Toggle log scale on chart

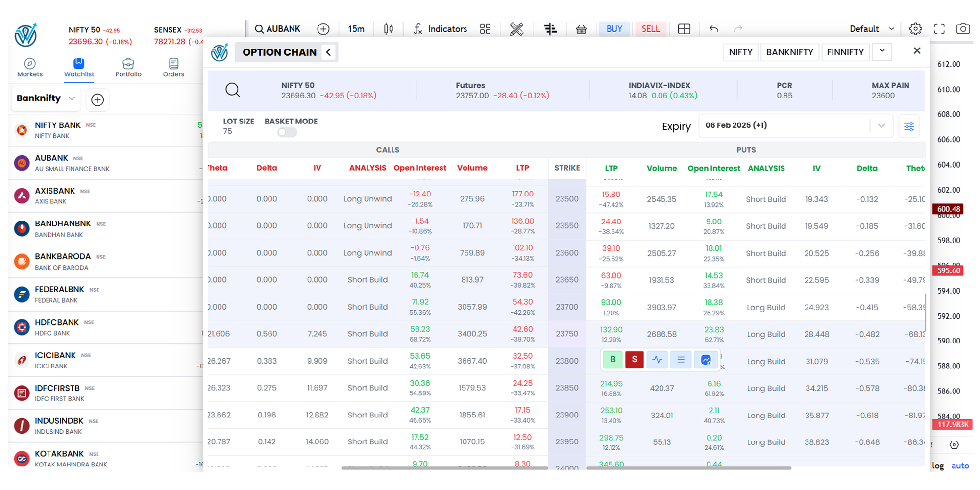938,465
